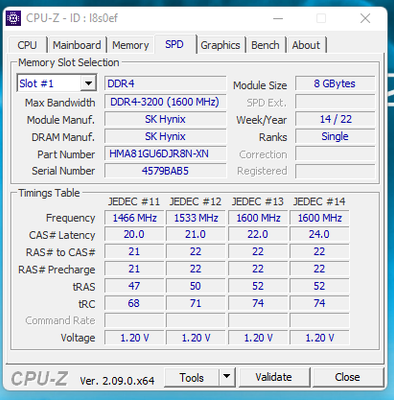Click the JEDEC #11 column header
Screen dimensions: 394x400
pyautogui.click(x=134, y=202)
